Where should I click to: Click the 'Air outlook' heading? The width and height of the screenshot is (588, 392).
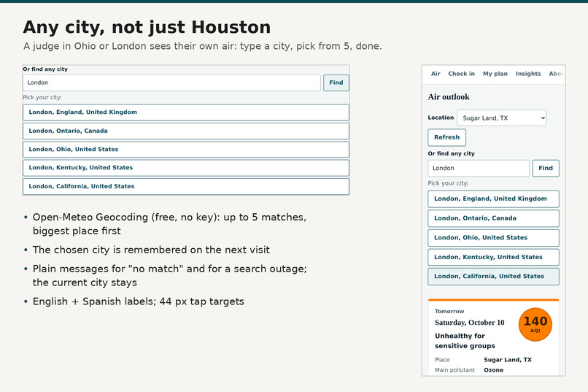pyautogui.click(x=449, y=97)
